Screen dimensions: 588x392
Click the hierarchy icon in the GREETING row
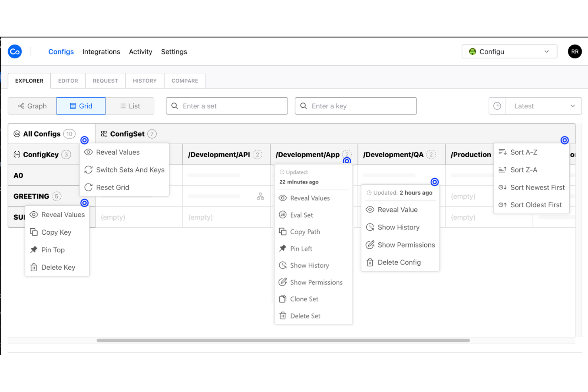(x=261, y=196)
